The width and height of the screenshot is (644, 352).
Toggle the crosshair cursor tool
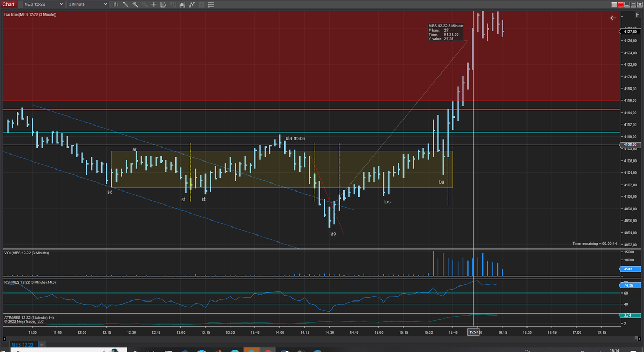click(153, 4)
